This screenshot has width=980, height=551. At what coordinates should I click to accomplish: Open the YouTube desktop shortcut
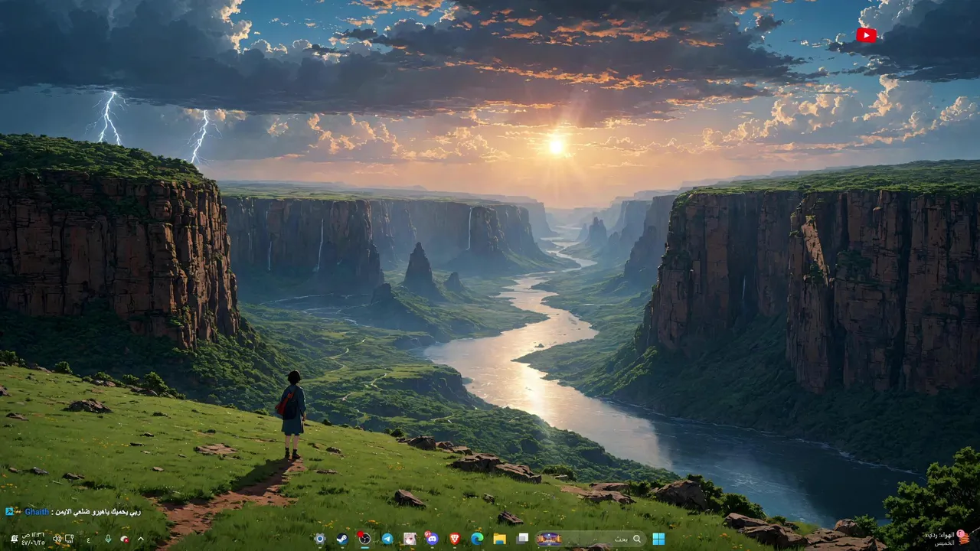click(x=866, y=35)
